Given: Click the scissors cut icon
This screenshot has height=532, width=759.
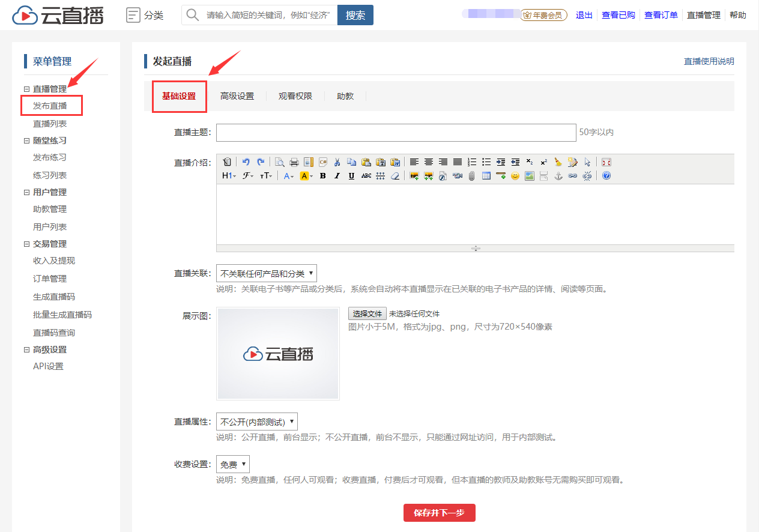Looking at the screenshot, I should tap(337, 162).
